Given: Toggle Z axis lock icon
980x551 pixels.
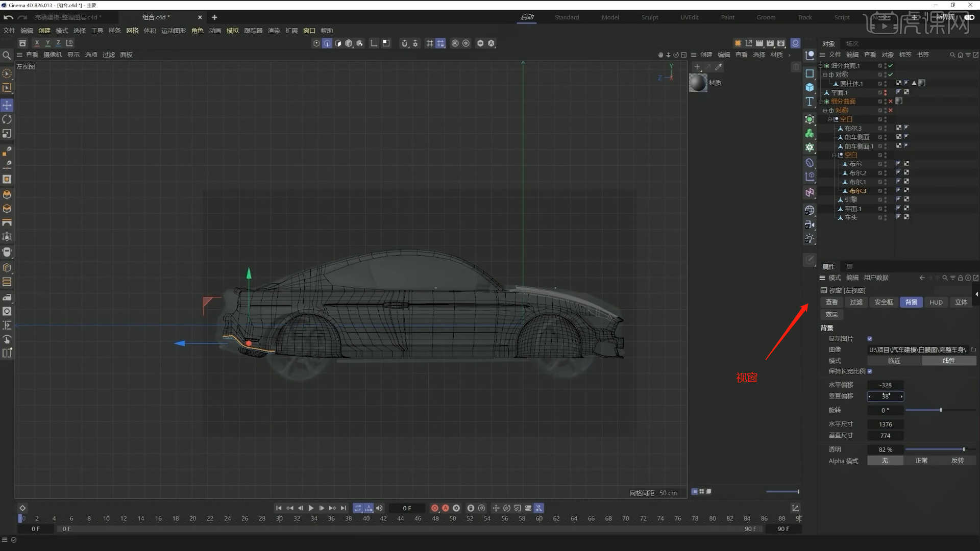Looking at the screenshot, I should point(58,43).
